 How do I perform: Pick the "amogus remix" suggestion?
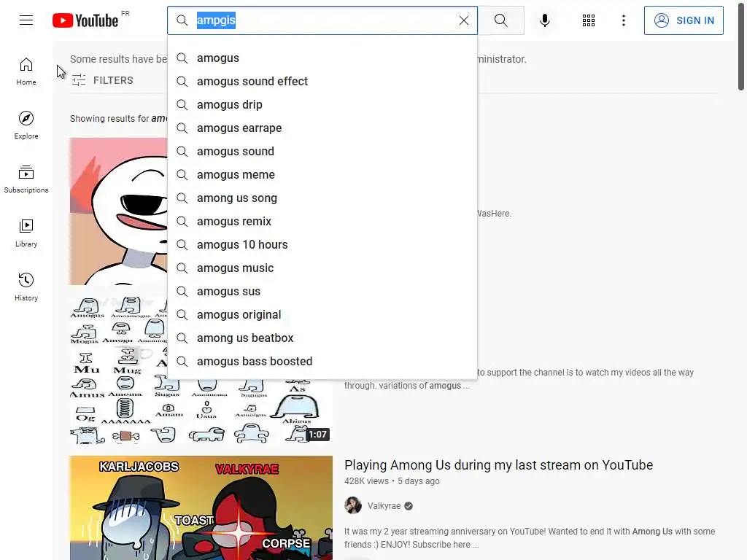(322, 222)
